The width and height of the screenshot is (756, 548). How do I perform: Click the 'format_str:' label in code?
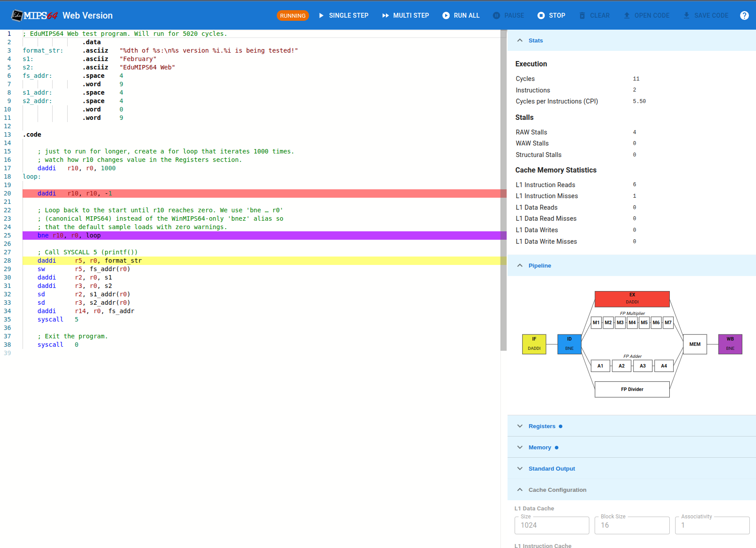tap(43, 50)
